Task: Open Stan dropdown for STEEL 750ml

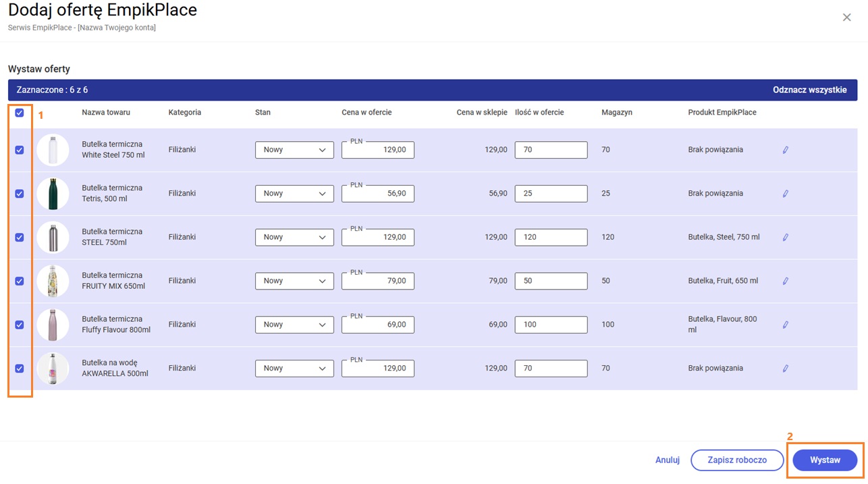Action: [294, 238]
